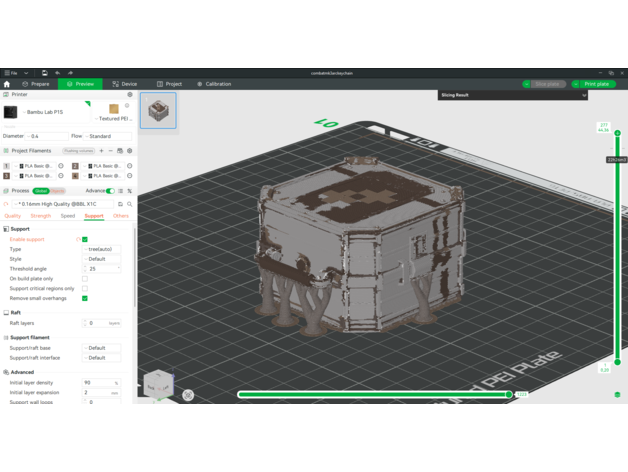The width and height of the screenshot is (628, 472).
Task: Save the process preset icon
Action: (120, 204)
